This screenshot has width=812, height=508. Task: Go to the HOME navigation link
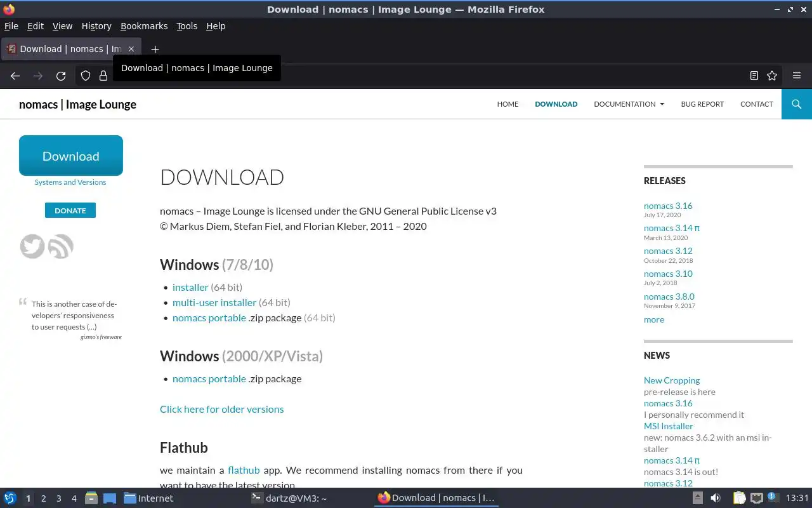[507, 104]
